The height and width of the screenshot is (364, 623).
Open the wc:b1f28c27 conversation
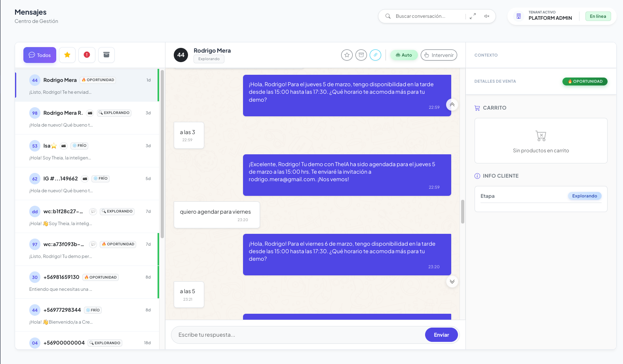(87, 217)
